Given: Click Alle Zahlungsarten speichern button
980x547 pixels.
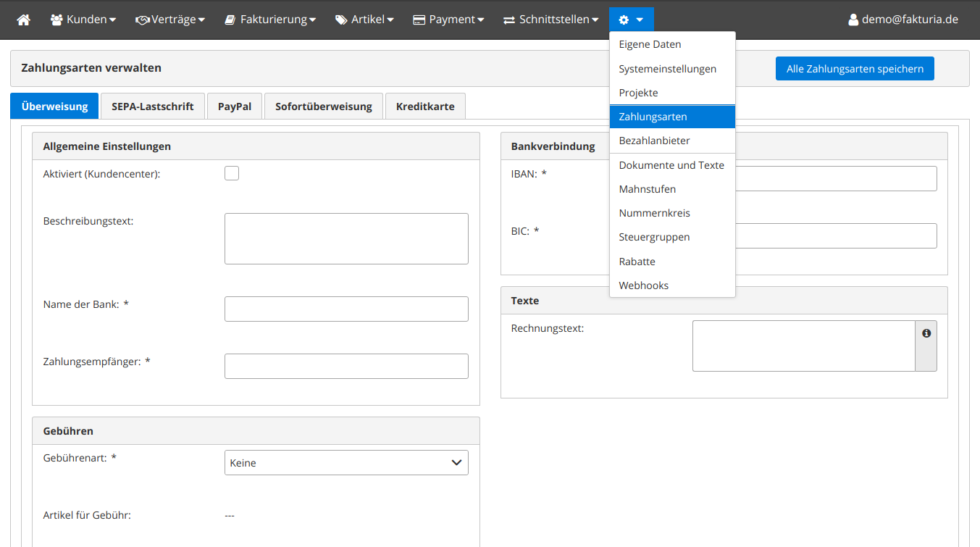Looking at the screenshot, I should click(x=855, y=69).
